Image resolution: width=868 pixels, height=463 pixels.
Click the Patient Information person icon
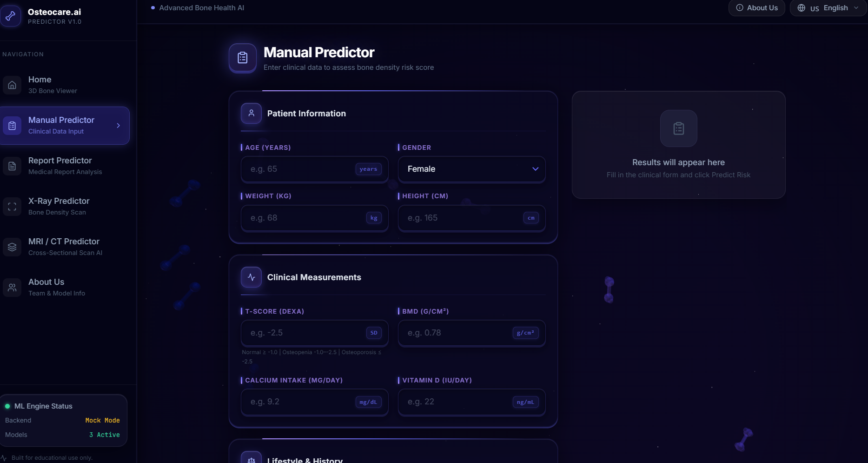pos(251,113)
